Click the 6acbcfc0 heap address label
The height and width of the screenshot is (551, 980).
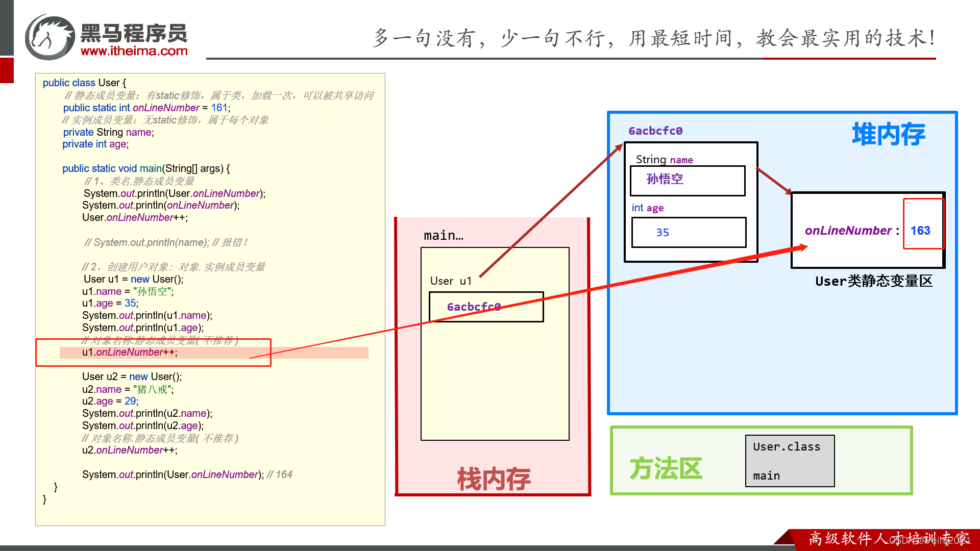coord(655,131)
